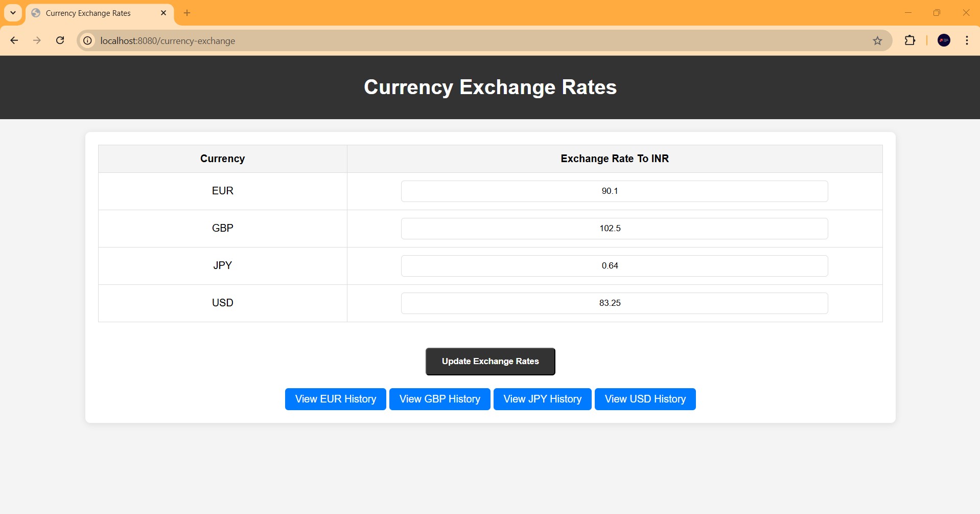The image size is (980, 514).
Task: Edit the GBP exchange rate field
Action: (x=614, y=229)
